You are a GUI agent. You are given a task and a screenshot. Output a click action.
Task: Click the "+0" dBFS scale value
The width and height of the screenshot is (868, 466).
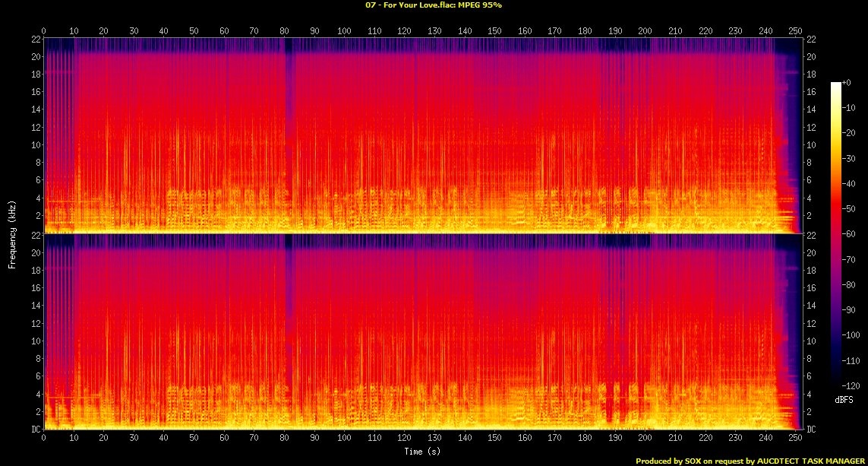847,83
